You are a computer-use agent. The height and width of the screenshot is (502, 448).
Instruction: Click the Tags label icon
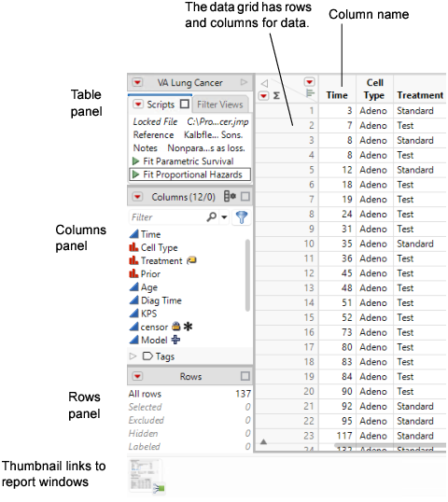[147, 356]
